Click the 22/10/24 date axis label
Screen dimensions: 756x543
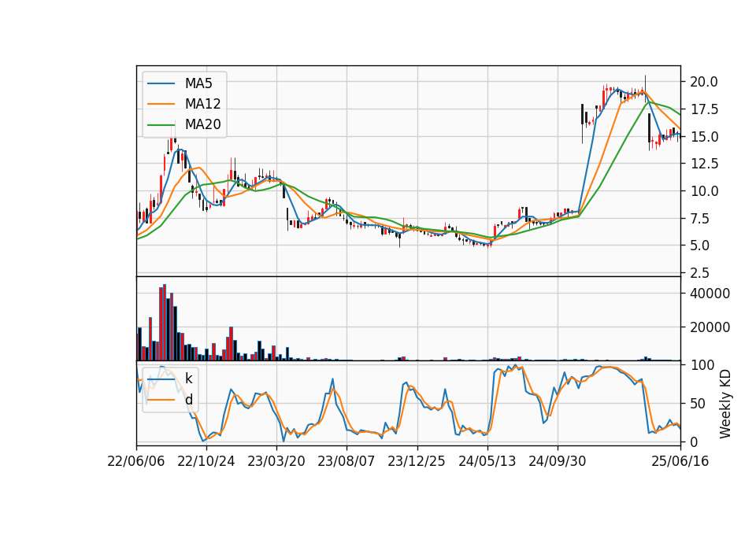coord(206,461)
